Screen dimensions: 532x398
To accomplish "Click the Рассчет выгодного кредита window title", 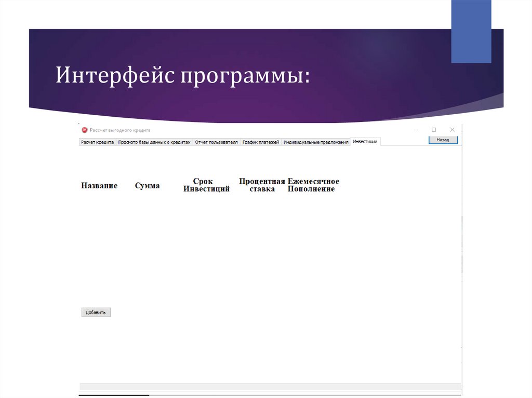I will (x=120, y=130).
